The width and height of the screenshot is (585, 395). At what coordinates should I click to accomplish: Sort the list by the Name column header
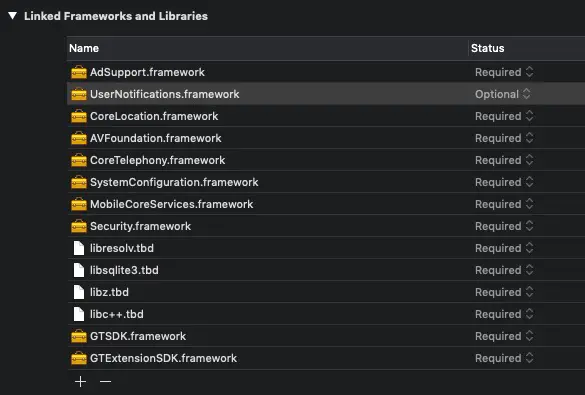click(267, 48)
